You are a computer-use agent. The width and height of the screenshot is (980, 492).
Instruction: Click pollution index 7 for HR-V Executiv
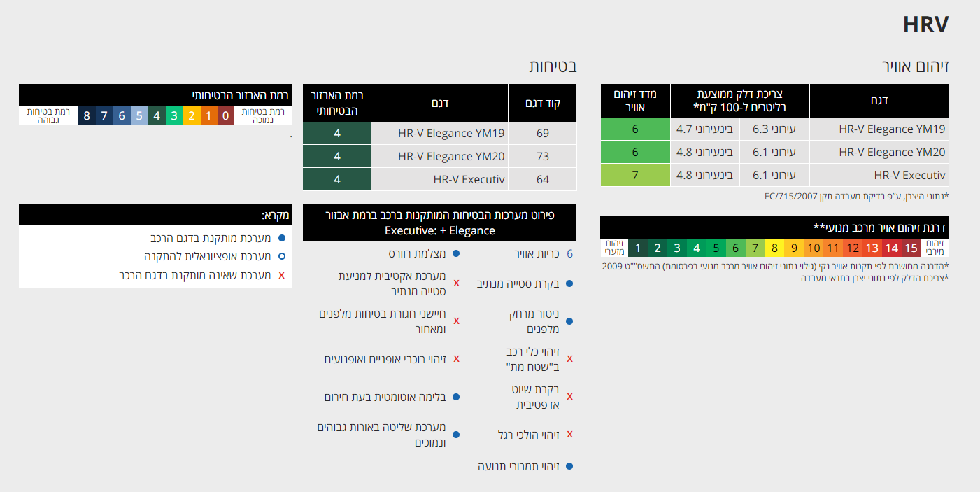pyautogui.click(x=635, y=175)
